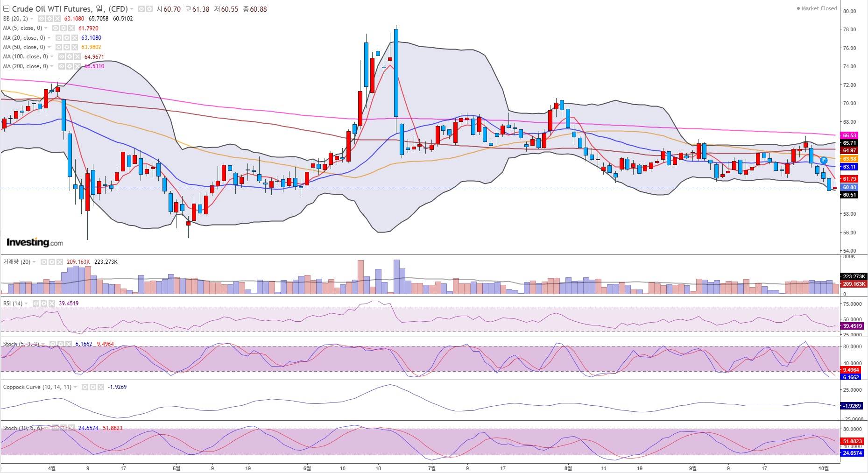Remove the 거래량 (20) volume indicator

(x=60, y=262)
